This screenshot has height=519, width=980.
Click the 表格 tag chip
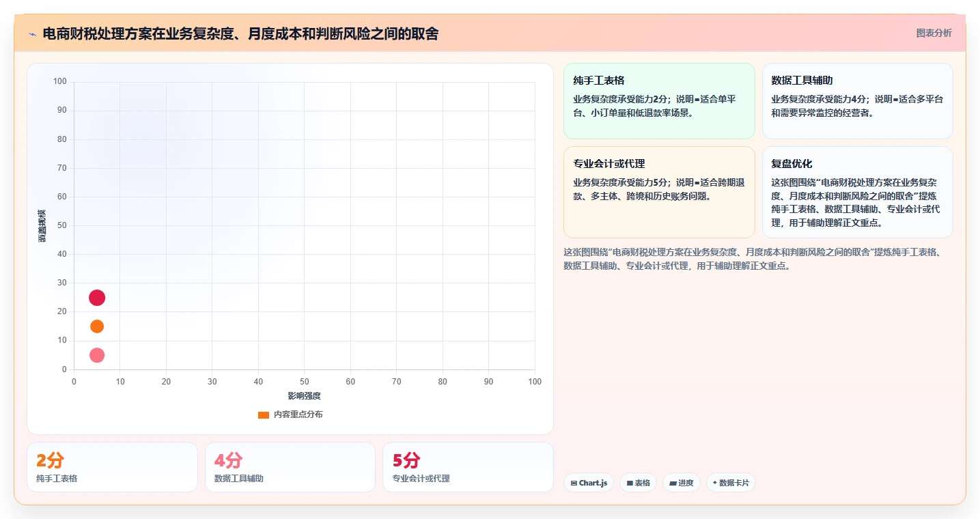pyautogui.click(x=638, y=483)
